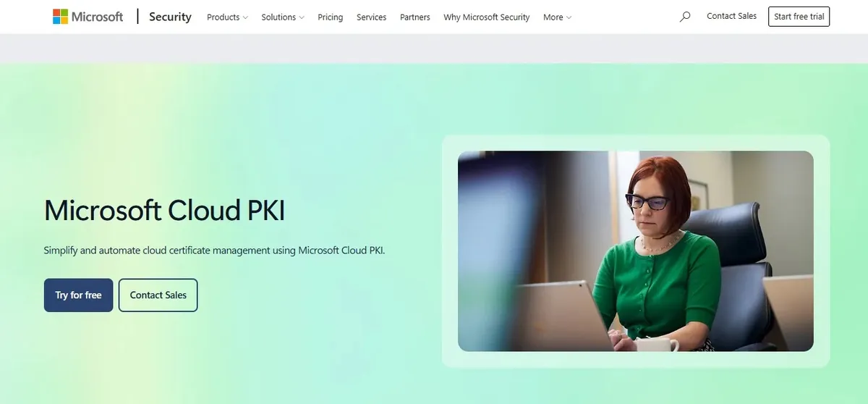Viewport: 868px width, 404px height.
Task: Expand the Solutions dropdown menu
Action: pos(283,17)
